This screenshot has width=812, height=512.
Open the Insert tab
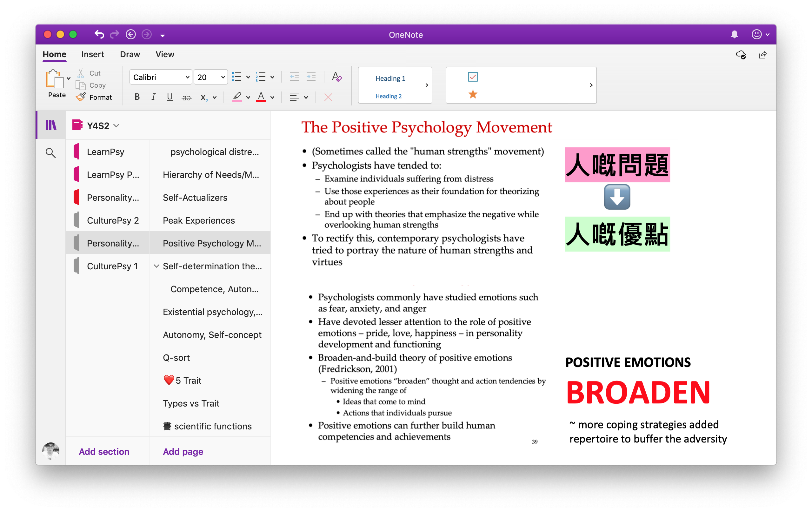tap(92, 54)
